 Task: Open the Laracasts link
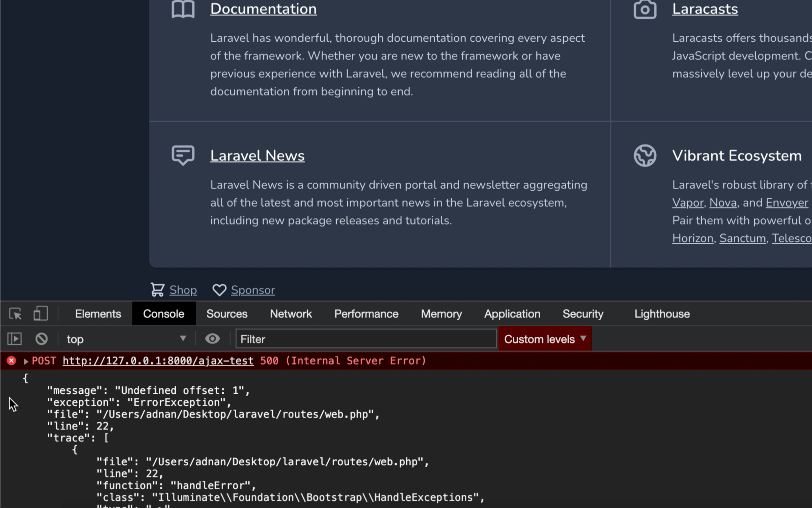(705, 9)
